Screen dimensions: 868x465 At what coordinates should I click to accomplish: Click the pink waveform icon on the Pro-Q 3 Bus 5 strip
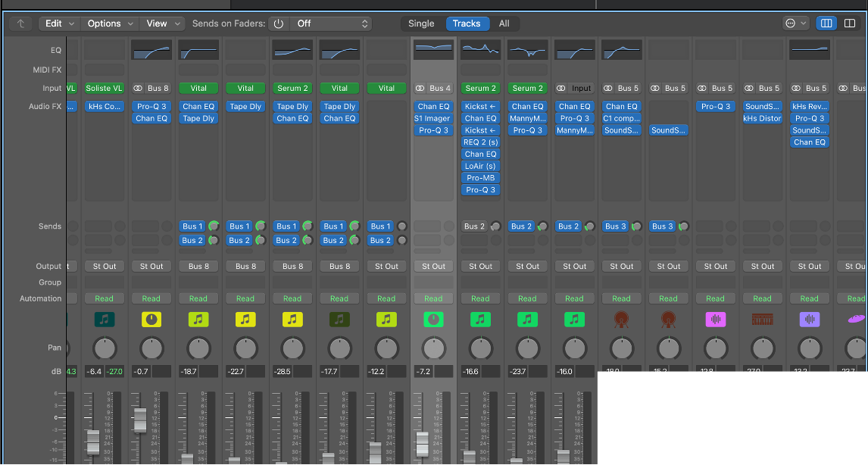pos(716,320)
